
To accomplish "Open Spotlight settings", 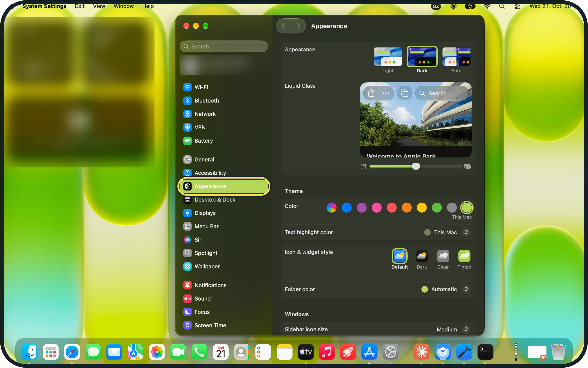I will [x=223, y=253].
